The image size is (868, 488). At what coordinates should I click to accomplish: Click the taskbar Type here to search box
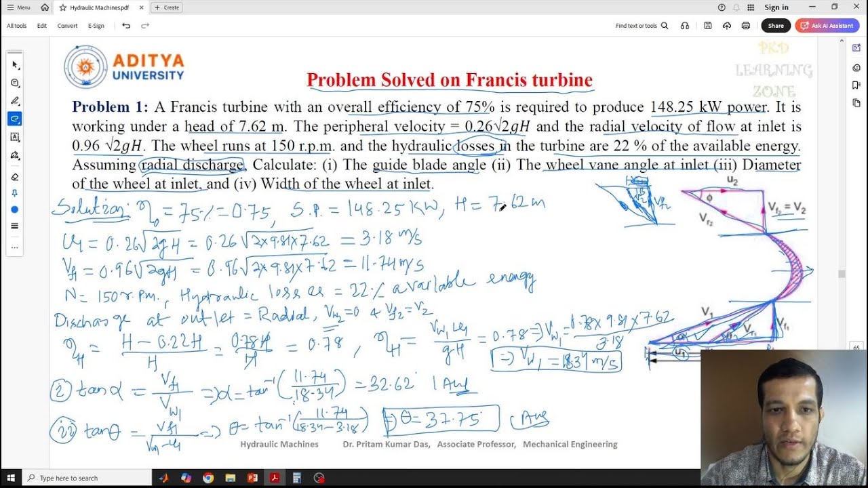(87, 478)
